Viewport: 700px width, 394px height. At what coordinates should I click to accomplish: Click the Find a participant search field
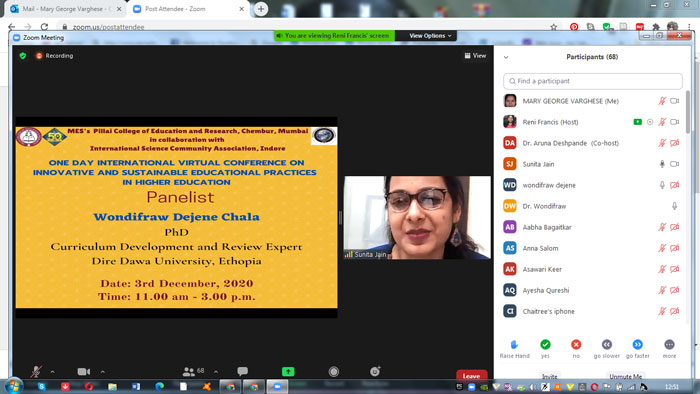[x=593, y=81]
